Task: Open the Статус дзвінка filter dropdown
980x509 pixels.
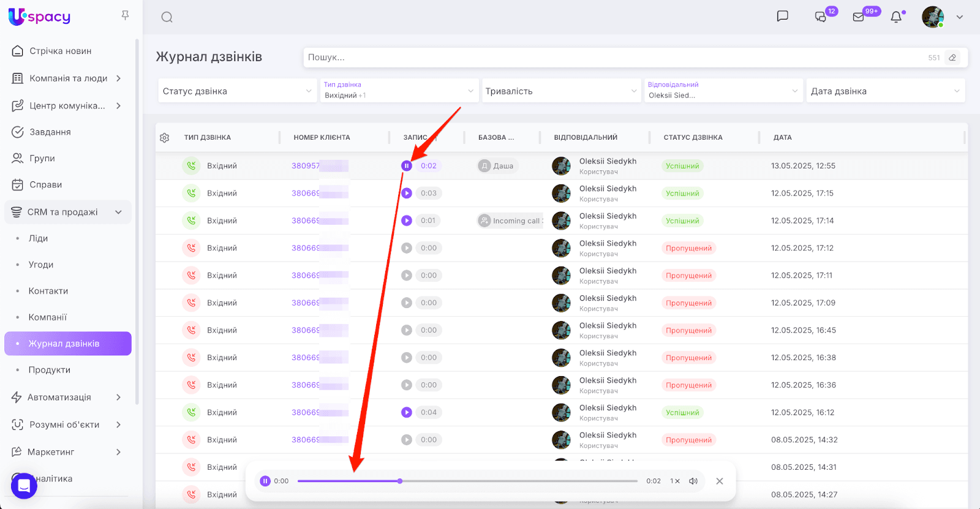Action: tap(237, 91)
